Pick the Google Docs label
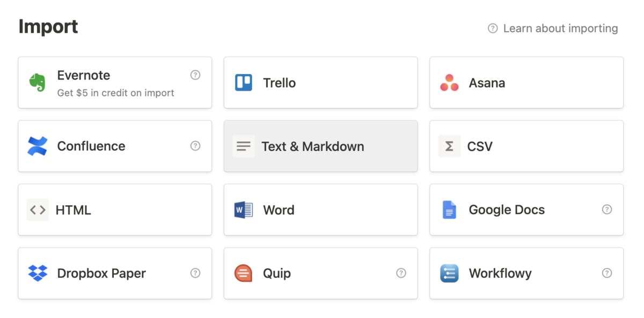This screenshot has width=644, height=318. (x=507, y=210)
